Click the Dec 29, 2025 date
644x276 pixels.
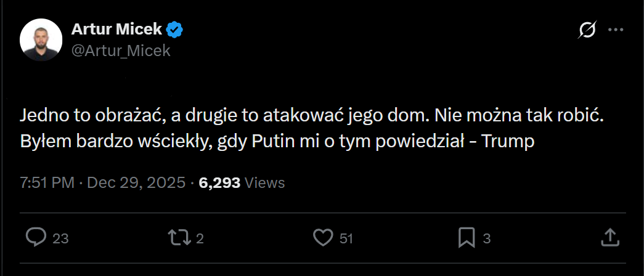[137, 183]
